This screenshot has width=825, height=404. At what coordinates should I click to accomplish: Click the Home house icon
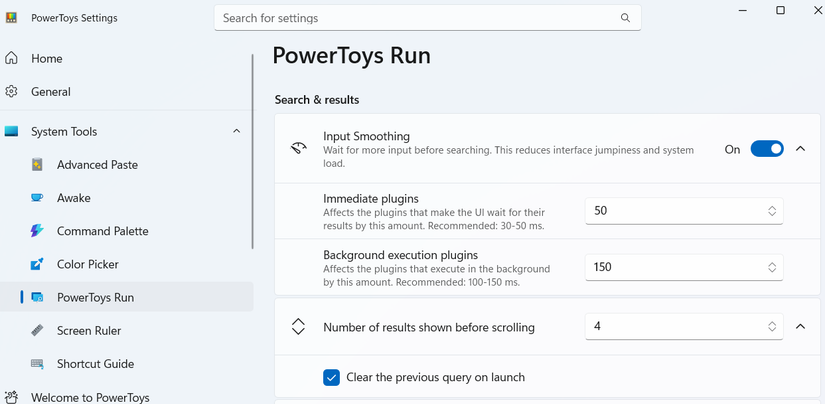11,58
